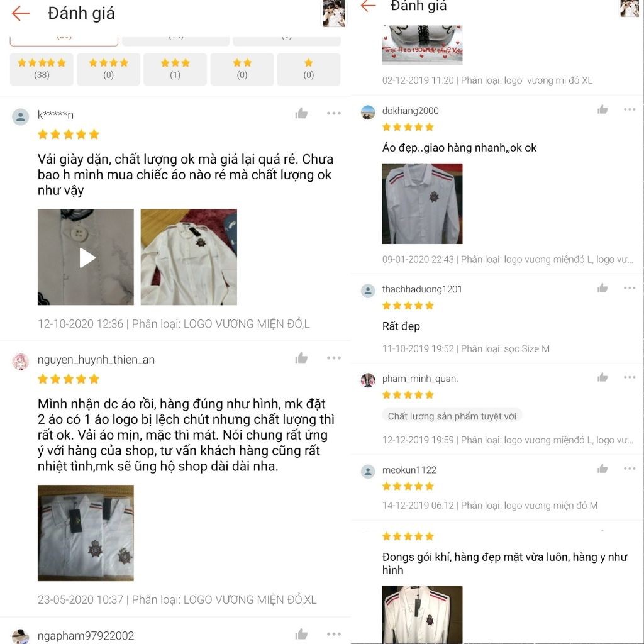
Task: Filter reviews by two stars (0)
Action: tap(242, 69)
